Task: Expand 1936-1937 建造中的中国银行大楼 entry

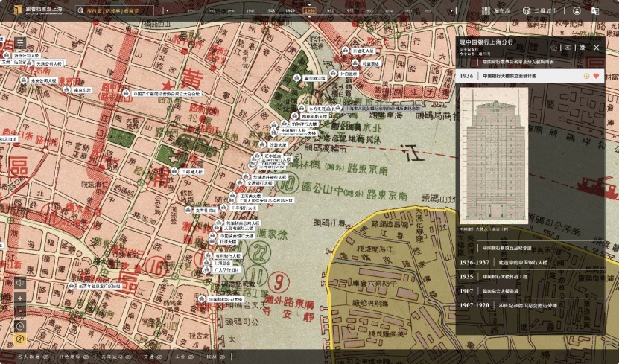Action: tap(530, 263)
